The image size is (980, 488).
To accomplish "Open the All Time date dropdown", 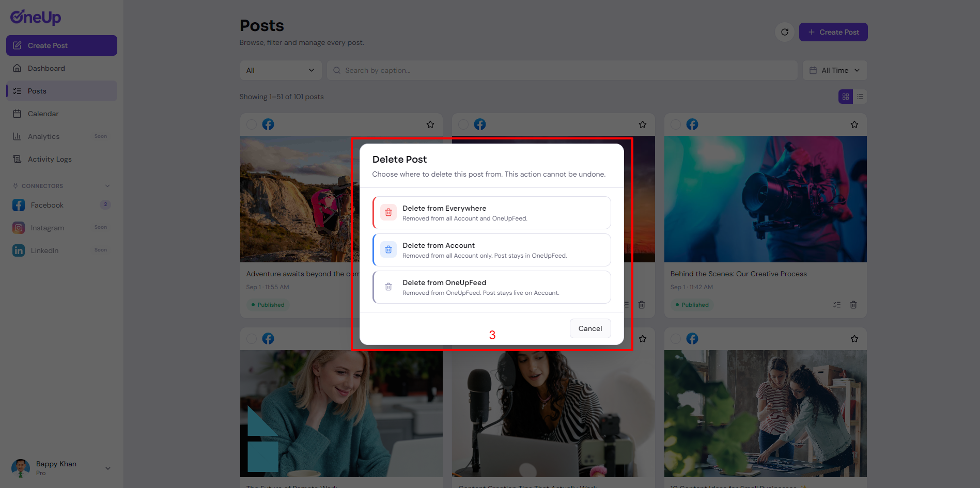I will tap(835, 70).
